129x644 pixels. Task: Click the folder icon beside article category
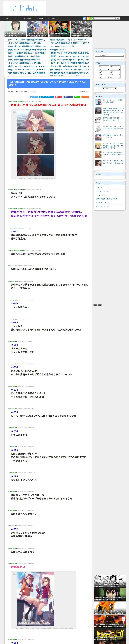(x=9, y=92)
